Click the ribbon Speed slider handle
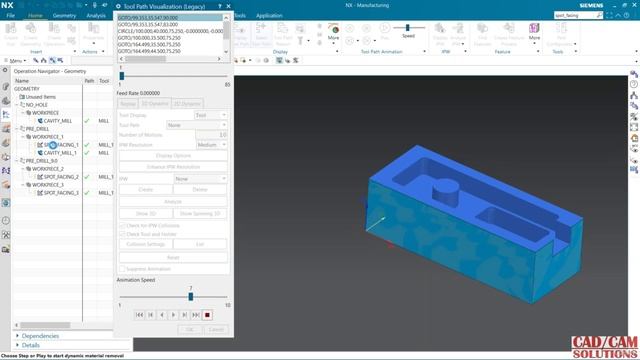 407,27
